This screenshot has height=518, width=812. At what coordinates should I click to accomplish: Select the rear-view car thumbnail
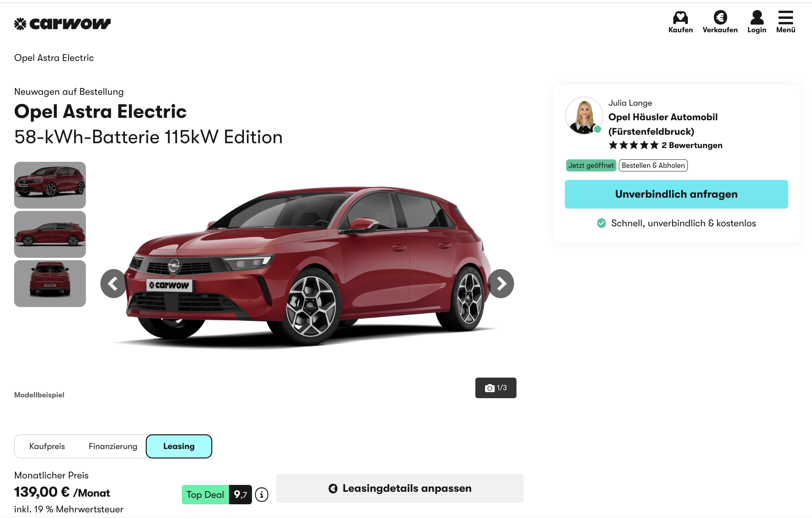click(50, 284)
